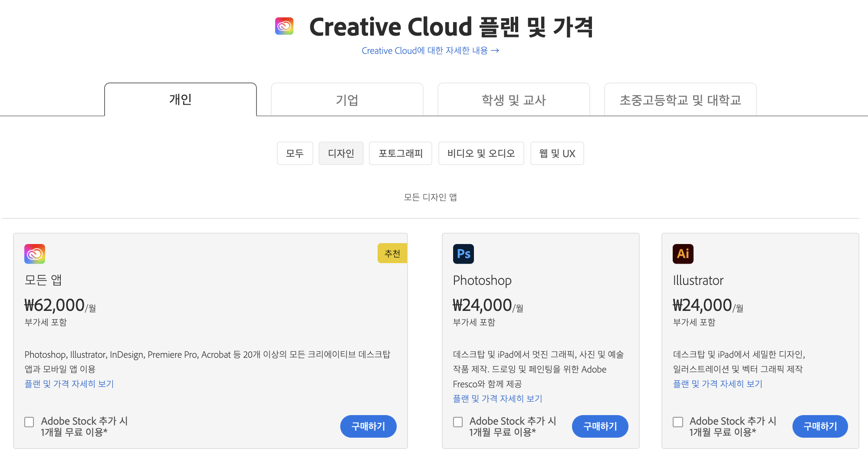868x462 pixels.
Task: Click ₩24,000/월 price in Illustrator card
Action: (708, 305)
